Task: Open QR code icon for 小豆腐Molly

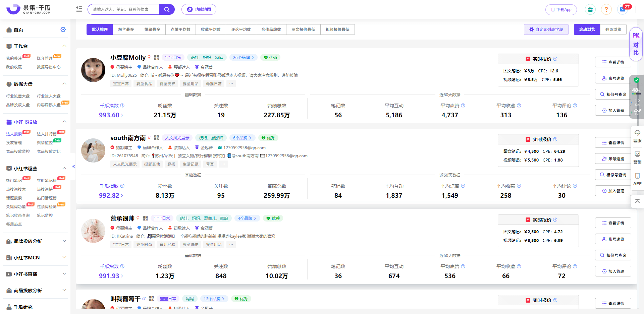Action: (x=156, y=57)
